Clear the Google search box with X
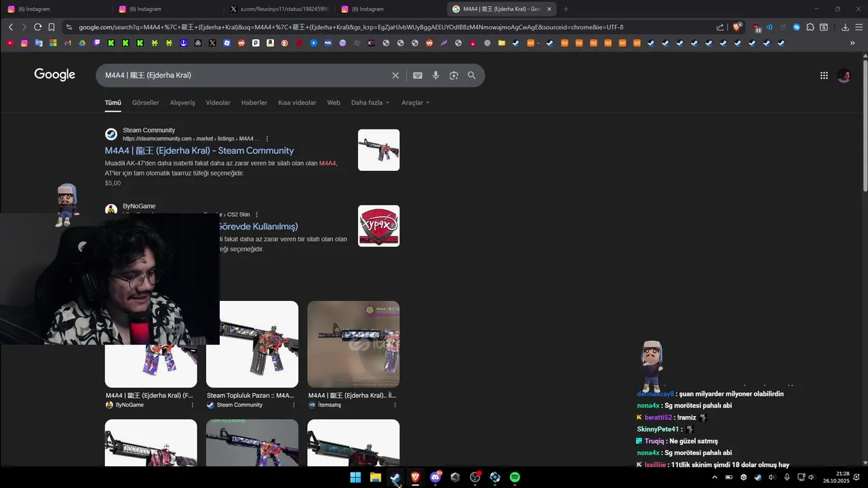Screen dimensions: 868x488 click(395, 75)
